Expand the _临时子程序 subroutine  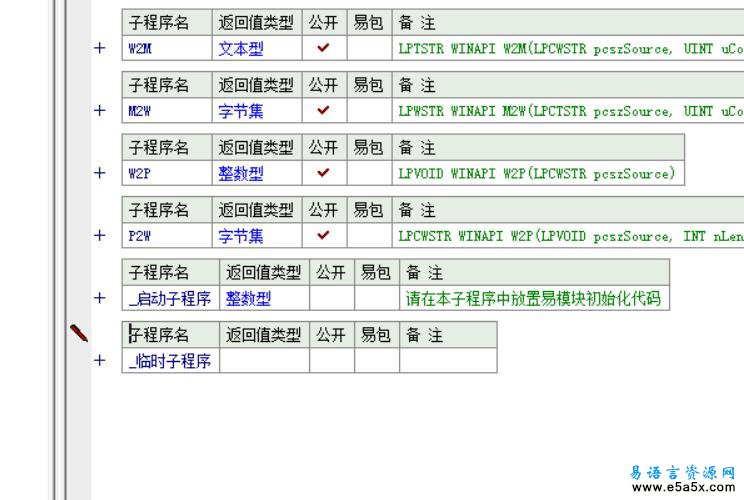(100, 361)
